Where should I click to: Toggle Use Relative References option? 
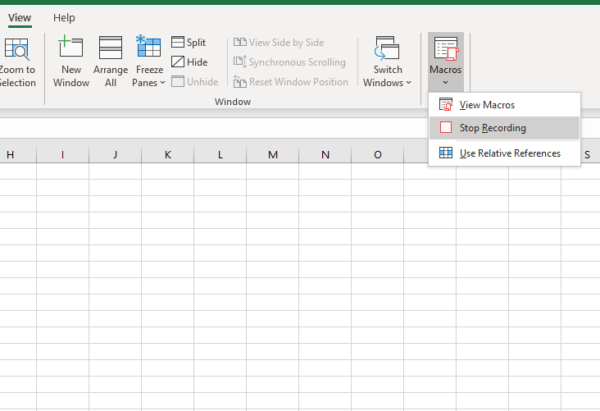coord(509,153)
